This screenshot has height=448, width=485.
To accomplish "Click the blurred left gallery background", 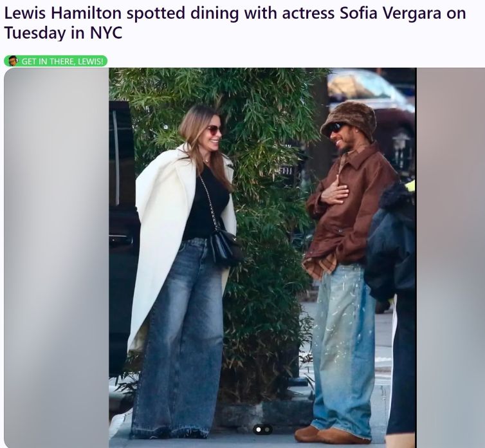I will 57,257.
